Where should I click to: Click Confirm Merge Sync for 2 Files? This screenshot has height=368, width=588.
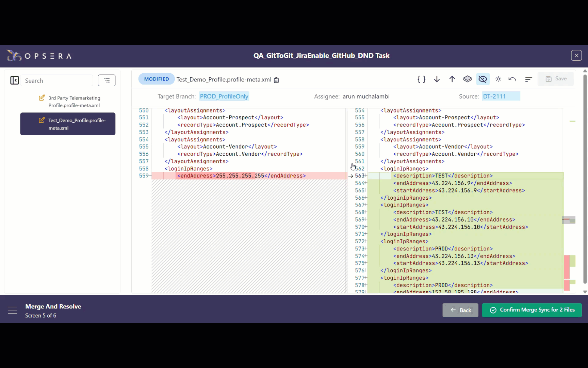pos(532,310)
